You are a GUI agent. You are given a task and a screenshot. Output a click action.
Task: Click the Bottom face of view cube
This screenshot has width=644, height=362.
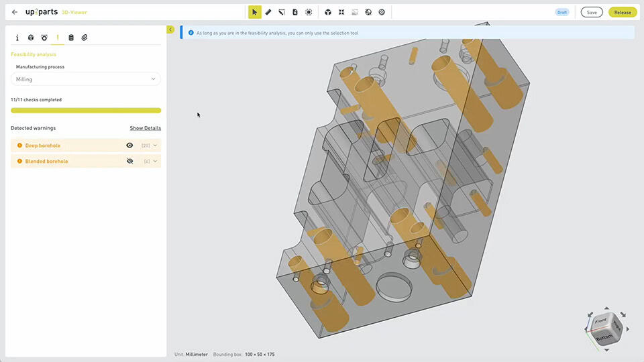click(604, 338)
